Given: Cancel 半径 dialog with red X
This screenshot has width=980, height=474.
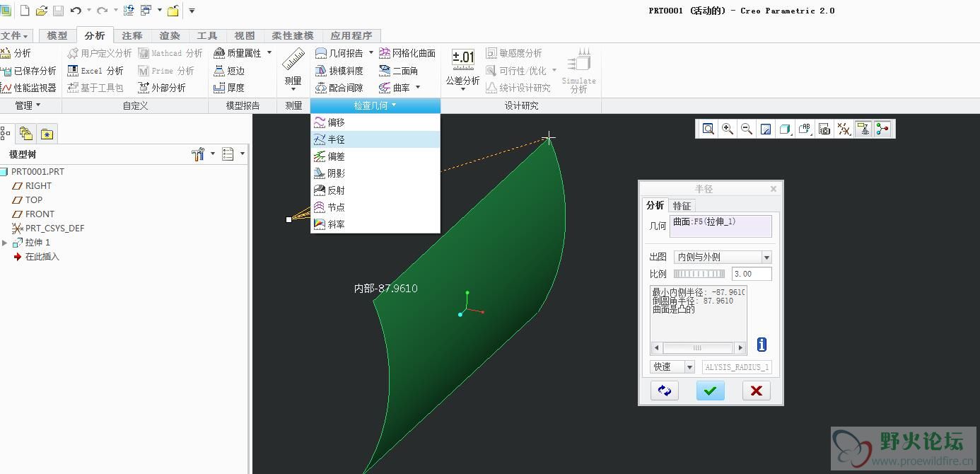Looking at the screenshot, I should [756, 391].
